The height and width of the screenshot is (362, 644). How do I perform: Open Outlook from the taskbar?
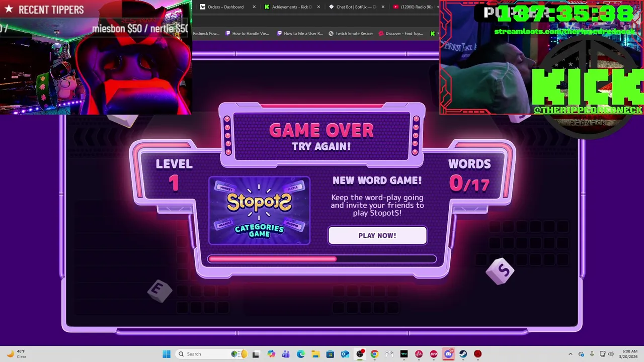point(345,354)
